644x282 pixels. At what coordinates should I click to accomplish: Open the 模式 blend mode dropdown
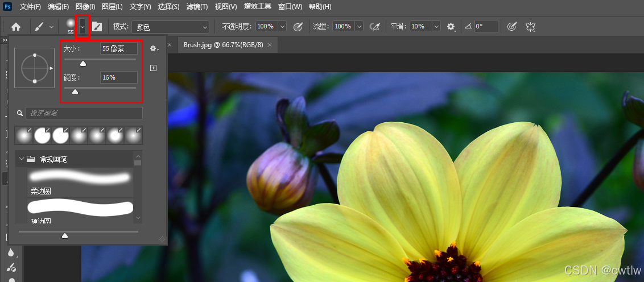click(x=170, y=27)
